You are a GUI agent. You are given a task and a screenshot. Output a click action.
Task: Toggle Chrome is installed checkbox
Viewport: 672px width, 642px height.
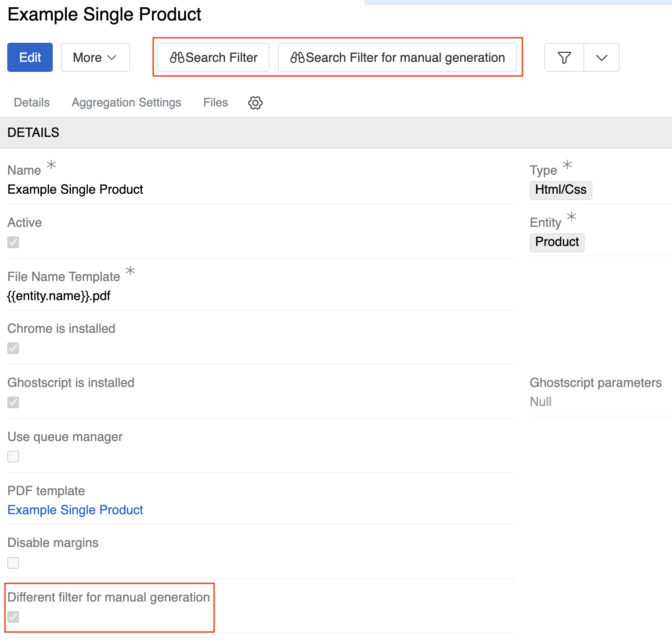pos(14,348)
